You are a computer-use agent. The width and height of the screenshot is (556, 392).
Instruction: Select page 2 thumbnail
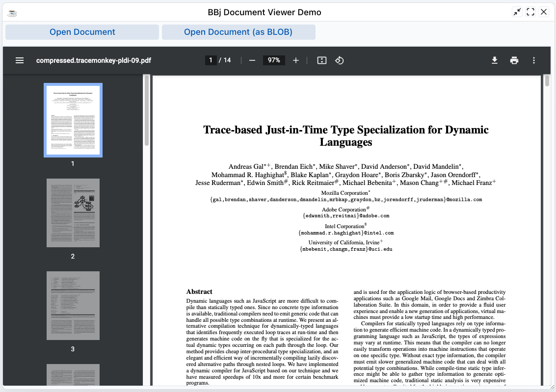(x=73, y=212)
